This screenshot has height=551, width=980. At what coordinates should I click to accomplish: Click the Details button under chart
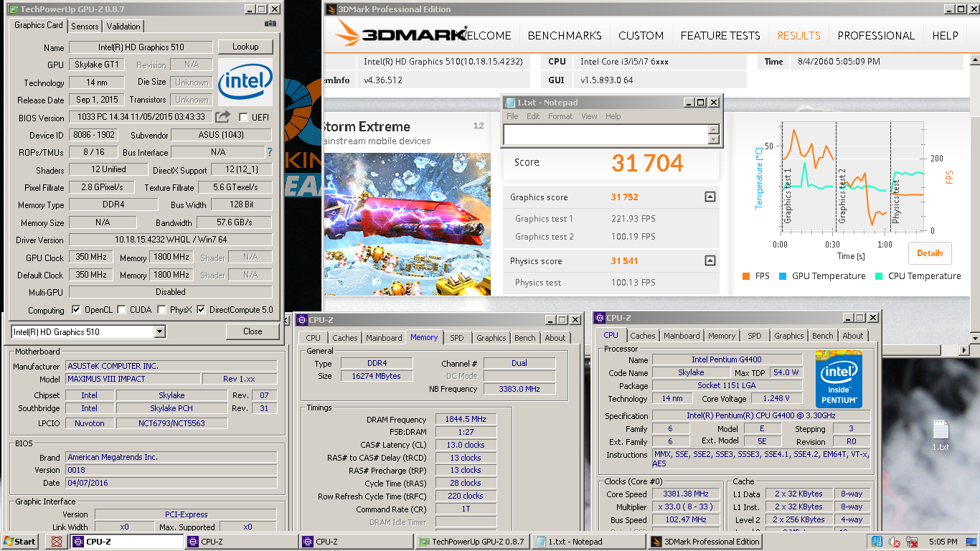(930, 253)
